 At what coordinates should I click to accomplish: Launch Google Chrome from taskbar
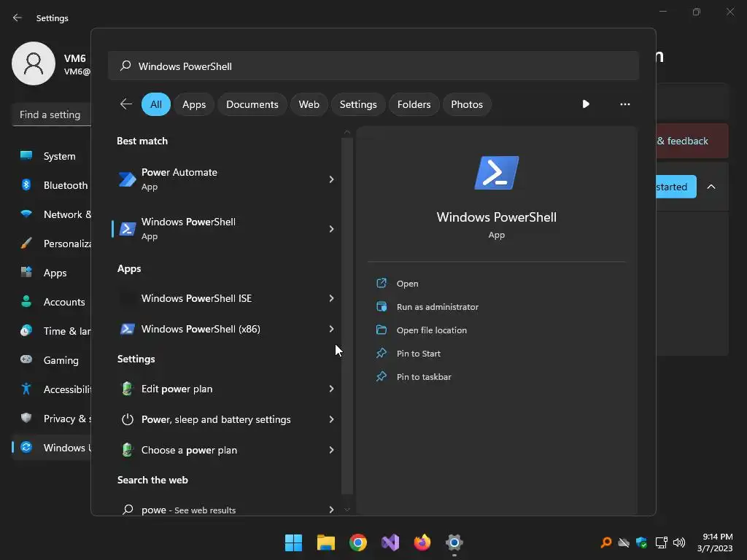pos(357,542)
